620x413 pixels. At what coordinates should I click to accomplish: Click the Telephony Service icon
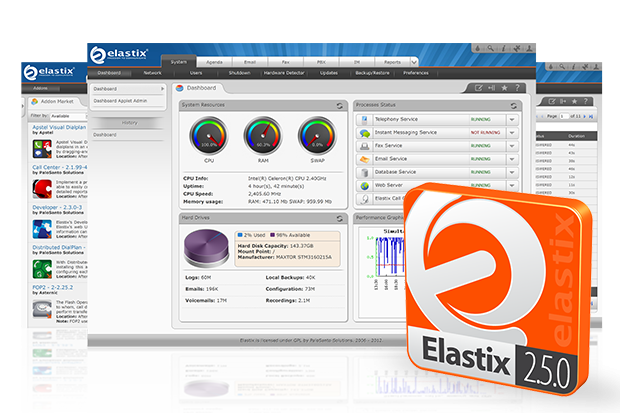365,118
